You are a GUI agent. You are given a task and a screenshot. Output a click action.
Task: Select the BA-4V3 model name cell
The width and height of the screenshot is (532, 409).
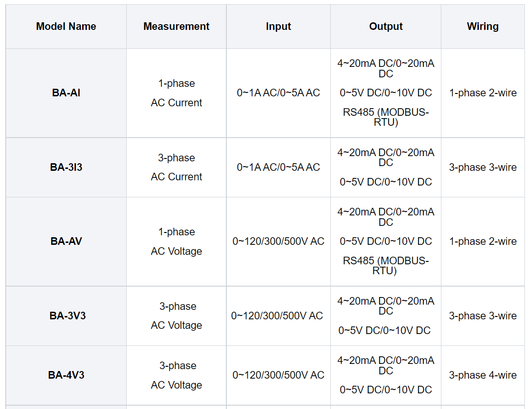click(66, 375)
